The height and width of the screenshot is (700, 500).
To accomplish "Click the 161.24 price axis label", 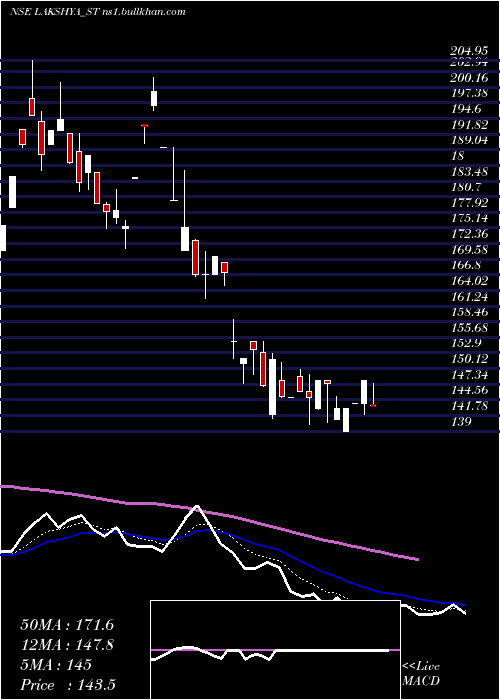I will click(469, 296).
